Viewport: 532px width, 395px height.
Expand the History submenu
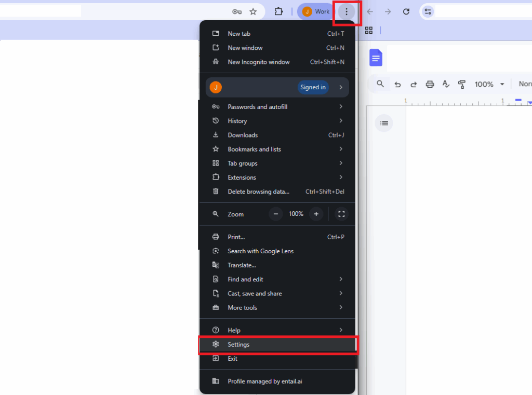pos(237,120)
